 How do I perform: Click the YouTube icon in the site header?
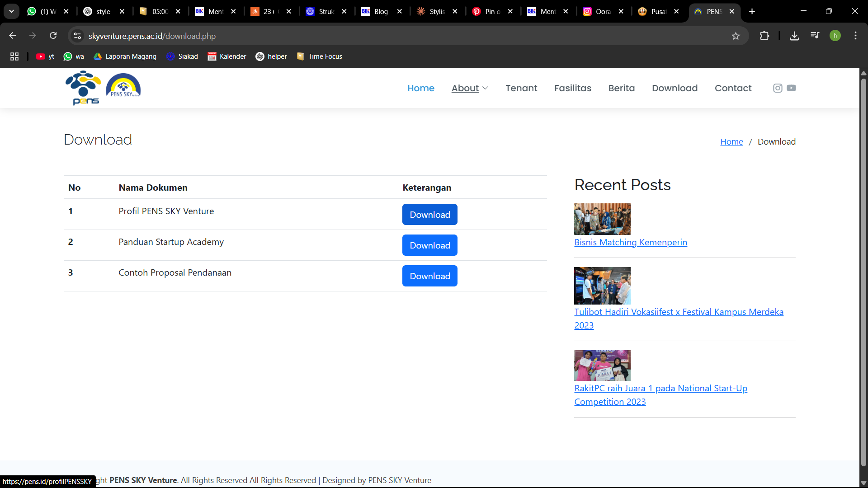(791, 88)
